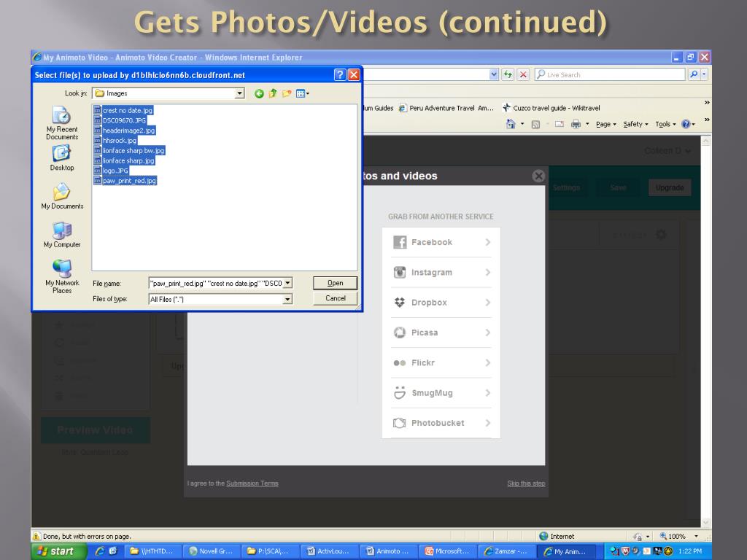Viewport: 747px width, 560px height.
Task: Open My Computer in file dialog sidebar
Action: 62,235
